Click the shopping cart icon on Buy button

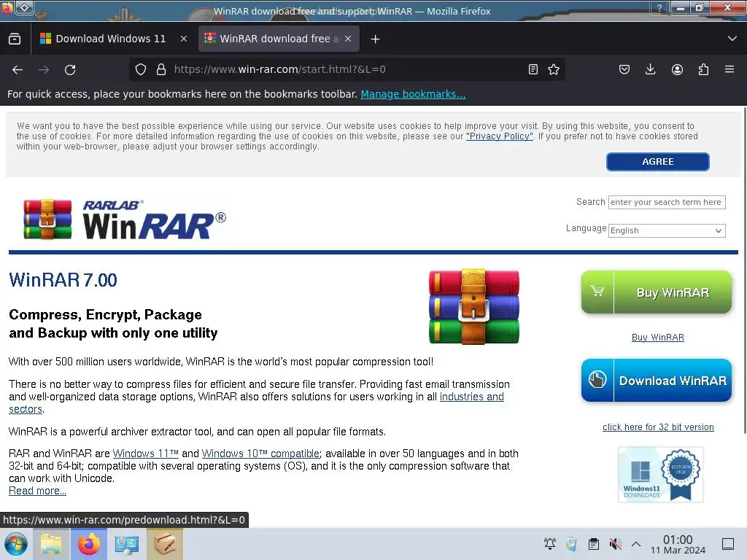pyautogui.click(x=597, y=290)
